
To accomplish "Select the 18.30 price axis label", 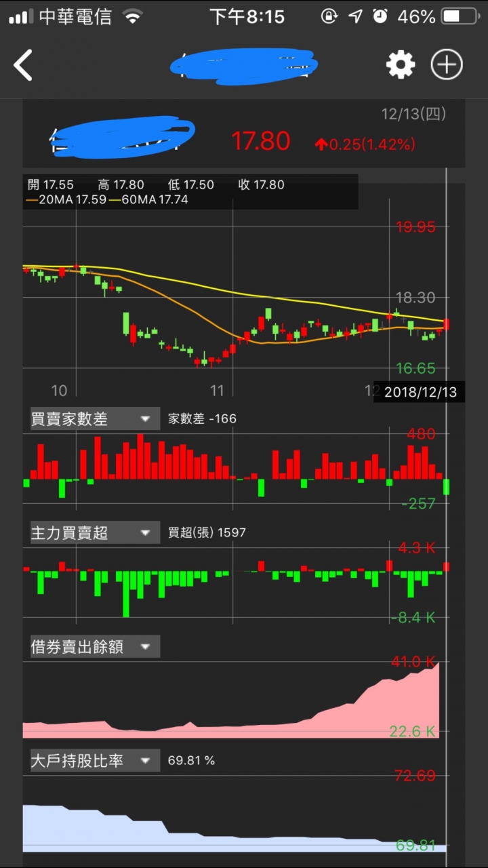I will tap(415, 298).
